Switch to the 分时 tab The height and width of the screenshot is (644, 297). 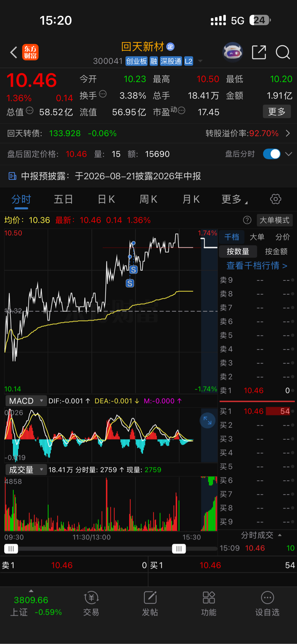[21, 199]
